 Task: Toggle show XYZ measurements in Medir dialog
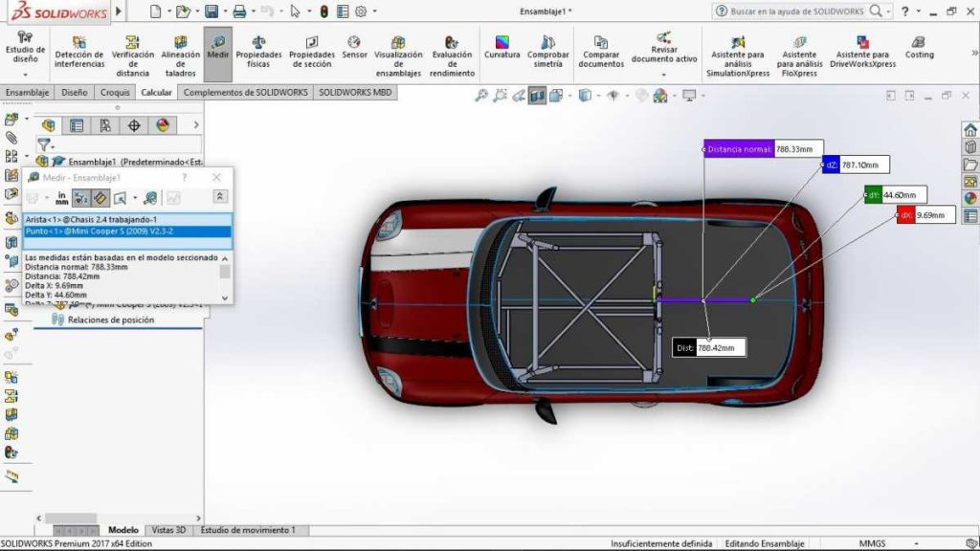(80, 198)
